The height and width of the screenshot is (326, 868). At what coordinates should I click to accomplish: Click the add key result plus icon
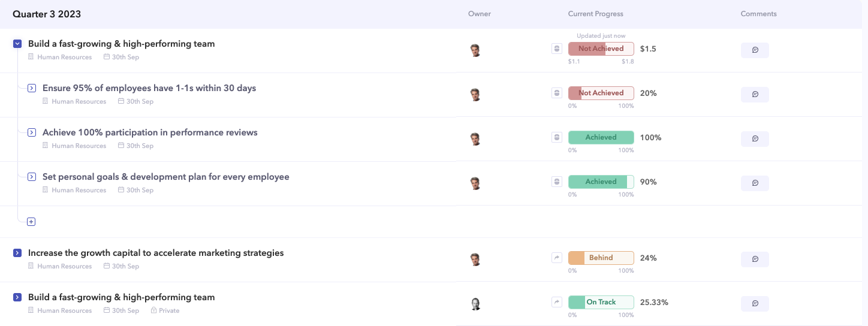click(31, 222)
